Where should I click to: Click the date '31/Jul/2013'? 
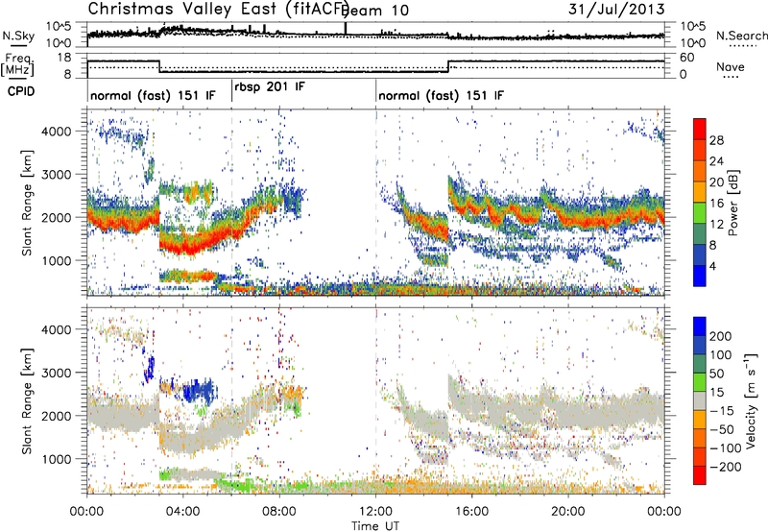(x=616, y=10)
